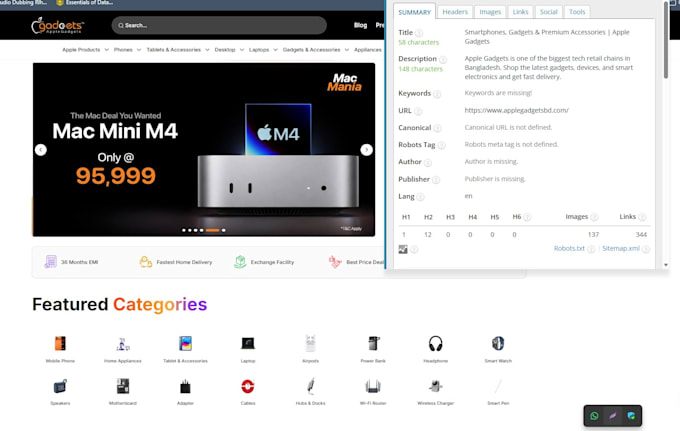
Task: Open the Wi-Fi Router category icon
Action: [373, 386]
